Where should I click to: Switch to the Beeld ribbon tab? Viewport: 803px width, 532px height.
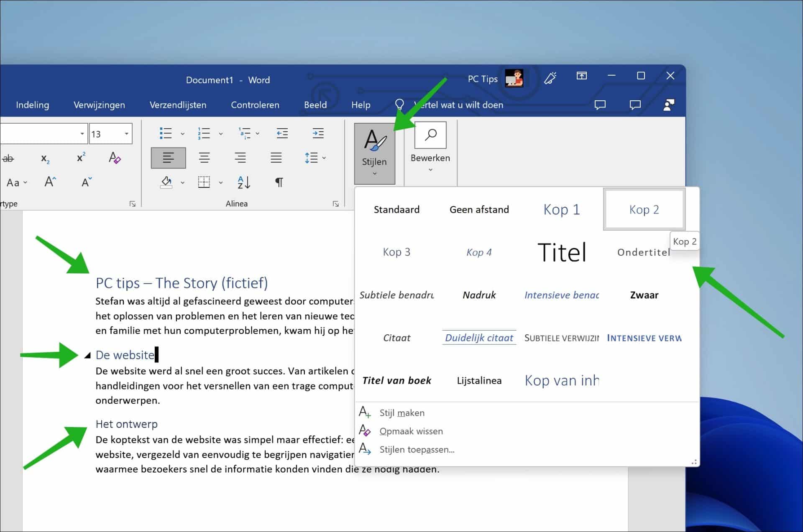coord(316,105)
